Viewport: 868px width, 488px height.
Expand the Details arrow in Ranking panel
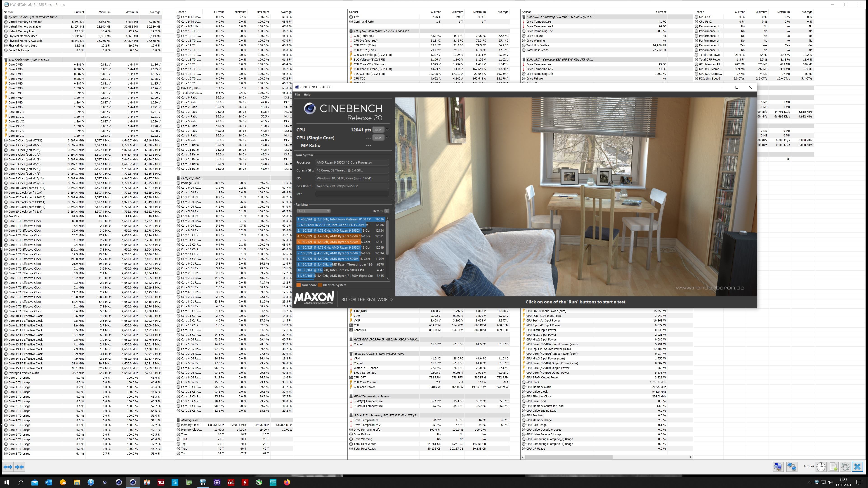[387, 211]
